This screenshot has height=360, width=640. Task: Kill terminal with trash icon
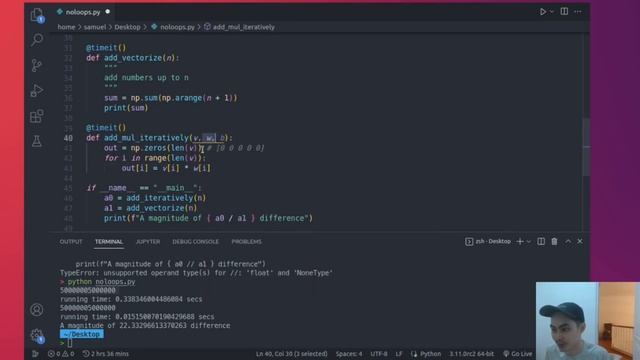(554, 242)
